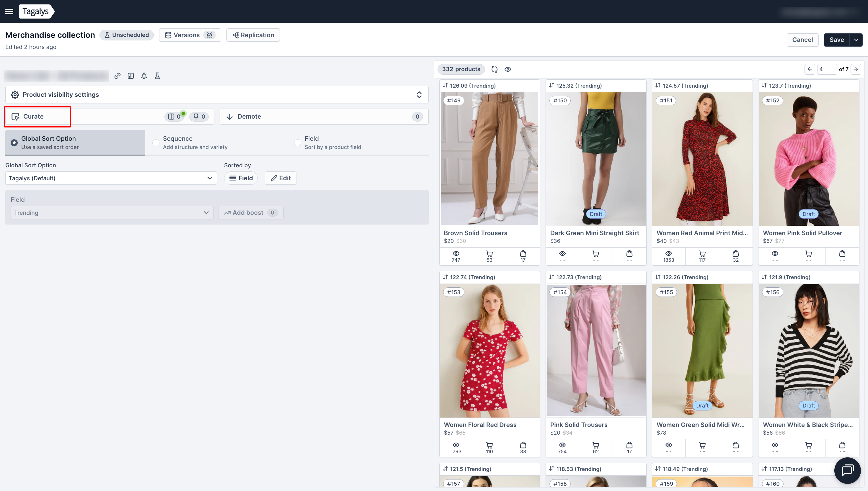
Task: Click the copy link icon
Action: (118, 76)
